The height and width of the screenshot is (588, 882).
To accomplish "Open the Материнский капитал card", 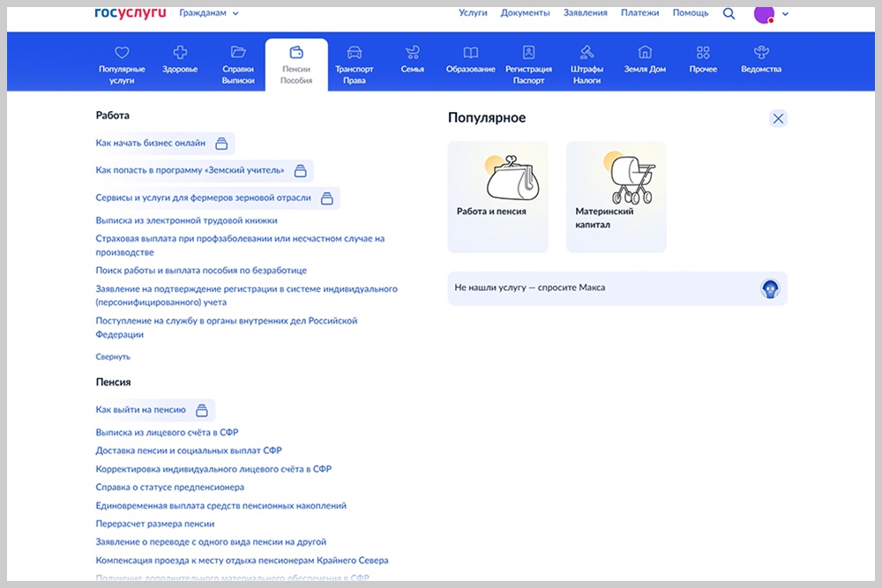I will 617,197.
